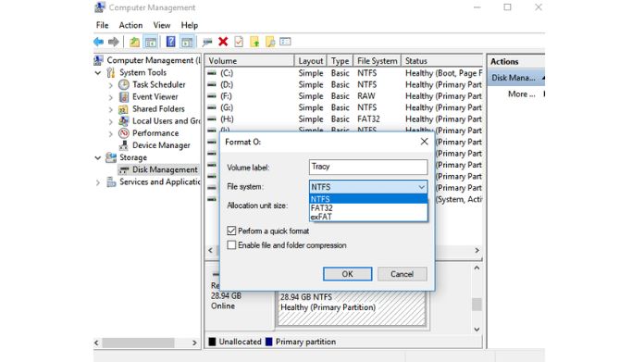Select Services and Applications tree node
Screen dimensions: 644x362
[160, 182]
